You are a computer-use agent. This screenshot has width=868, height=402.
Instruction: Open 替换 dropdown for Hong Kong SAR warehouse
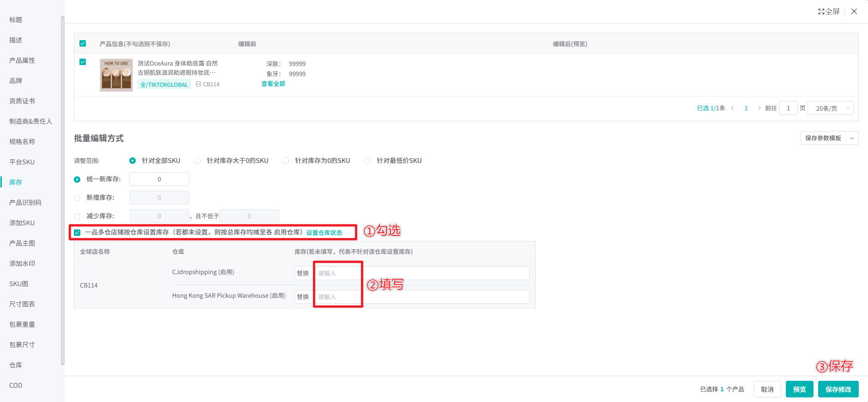tap(303, 297)
